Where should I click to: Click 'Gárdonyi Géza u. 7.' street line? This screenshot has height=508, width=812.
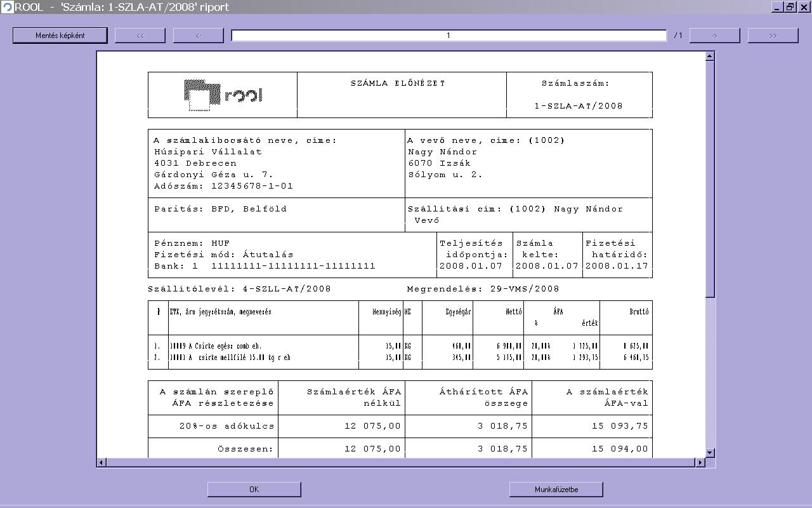(x=214, y=175)
